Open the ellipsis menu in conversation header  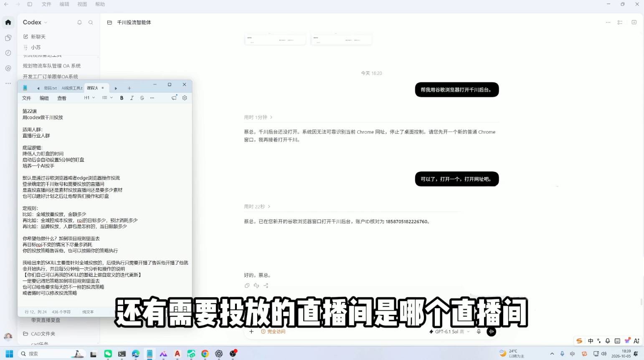608,23
